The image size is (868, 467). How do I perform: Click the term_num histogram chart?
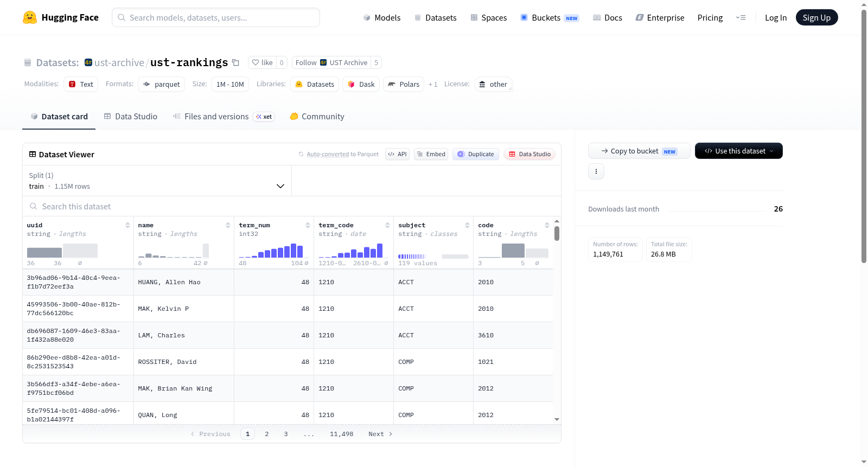pos(274,250)
